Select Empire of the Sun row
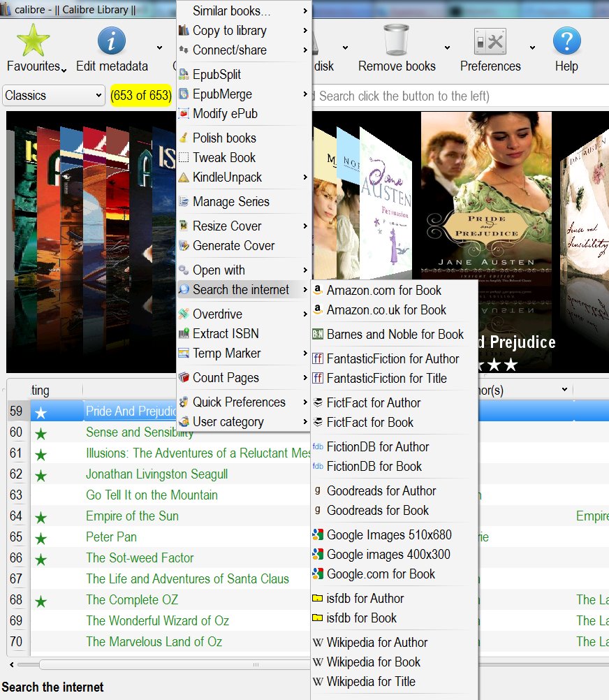 click(x=132, y=516)
